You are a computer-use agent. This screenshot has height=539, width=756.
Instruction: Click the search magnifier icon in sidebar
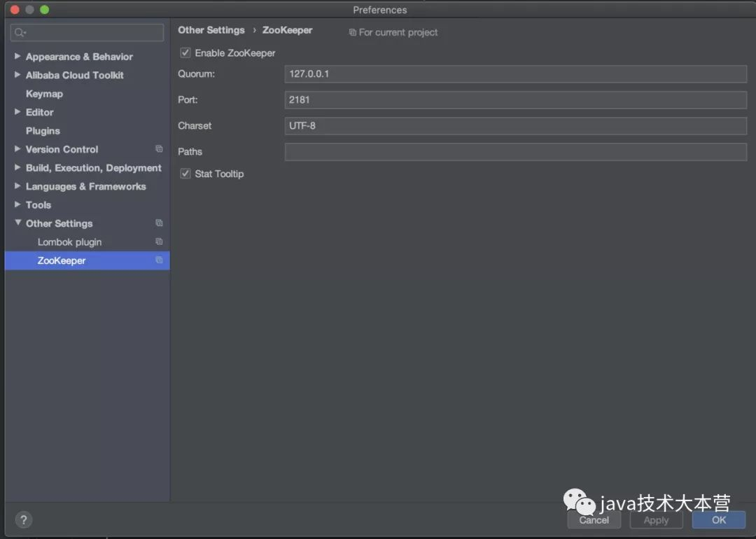coord(20,32)
